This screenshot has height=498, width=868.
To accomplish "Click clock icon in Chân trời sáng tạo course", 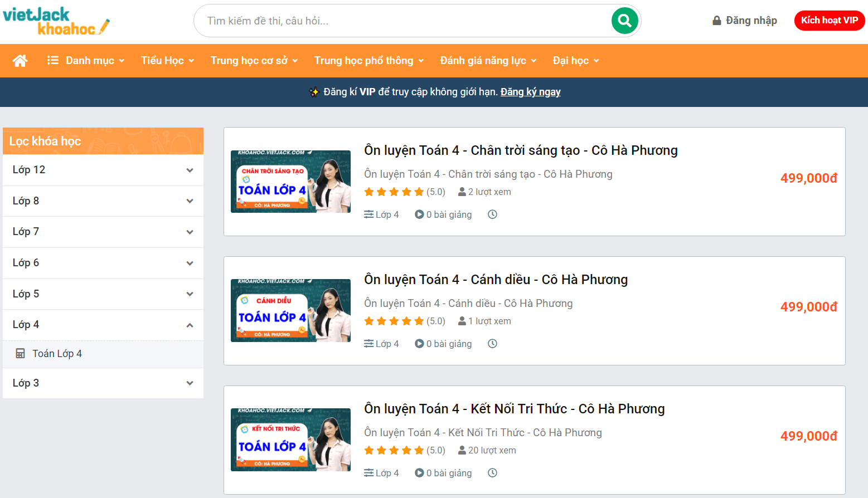I will (x=492, y=214).
